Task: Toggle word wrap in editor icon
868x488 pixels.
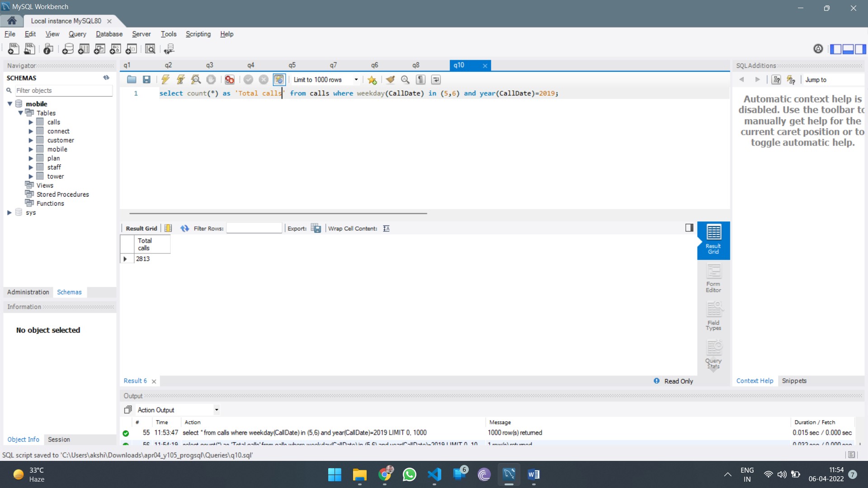Action: (x=436, y=80)
